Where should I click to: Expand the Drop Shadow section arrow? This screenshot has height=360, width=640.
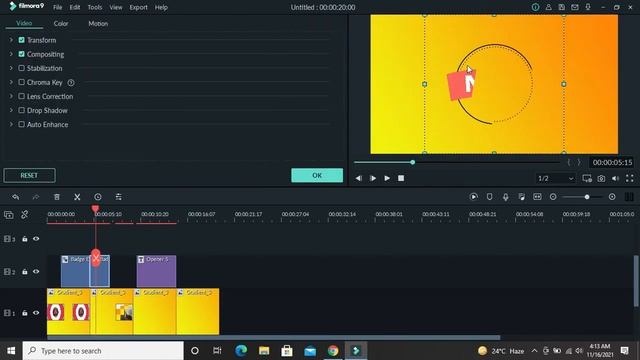[x=11, y=110]
